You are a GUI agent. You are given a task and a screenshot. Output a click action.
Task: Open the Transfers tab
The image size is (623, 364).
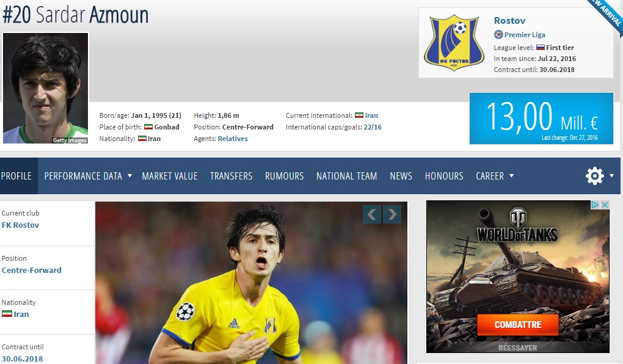tap(231, 176)
